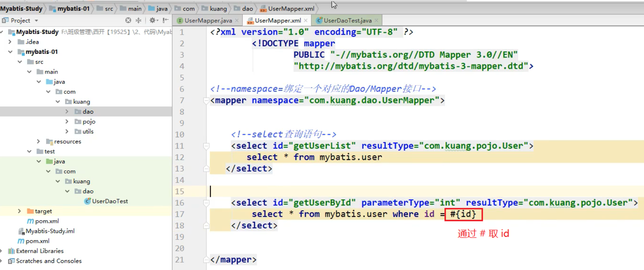Switch to UserMapper.java tab
The width and height of the screenshot is (644, 270).
click(208, 20)
